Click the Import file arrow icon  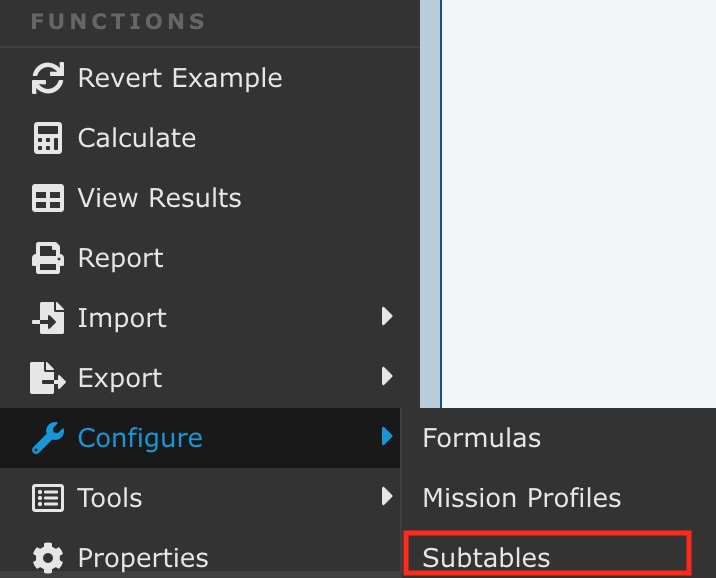(48, 319)
